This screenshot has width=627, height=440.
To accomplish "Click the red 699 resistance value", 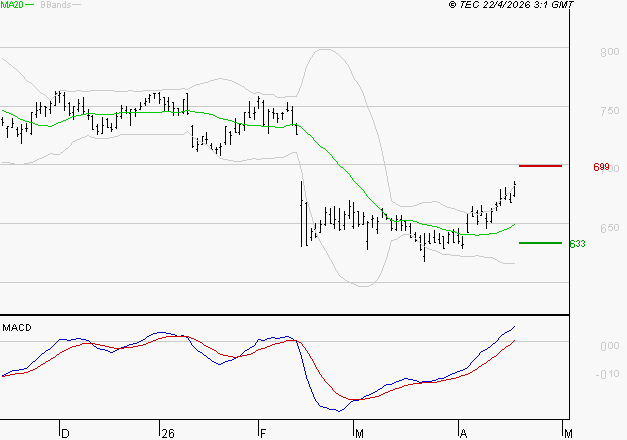I will click(x=601, y=167).
